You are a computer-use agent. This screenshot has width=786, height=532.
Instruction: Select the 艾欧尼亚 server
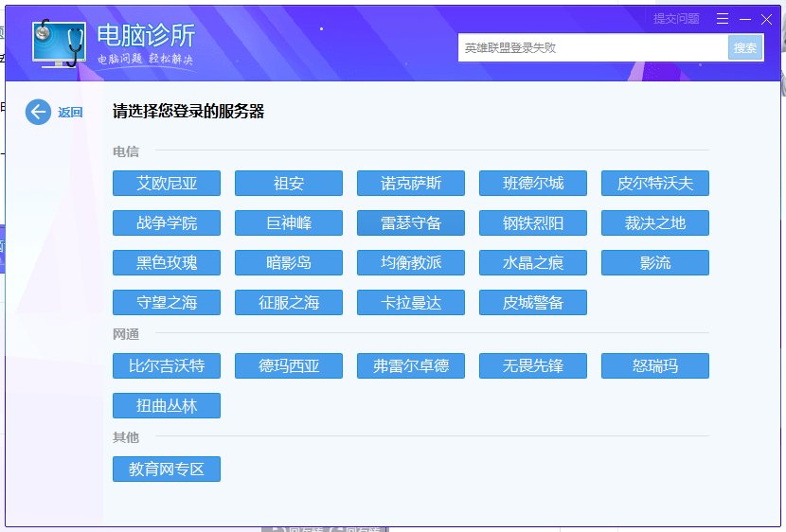pos(167,184)
